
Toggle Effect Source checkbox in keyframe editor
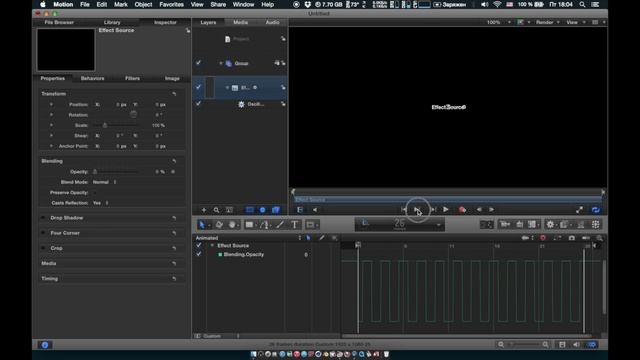coord(199,245)
